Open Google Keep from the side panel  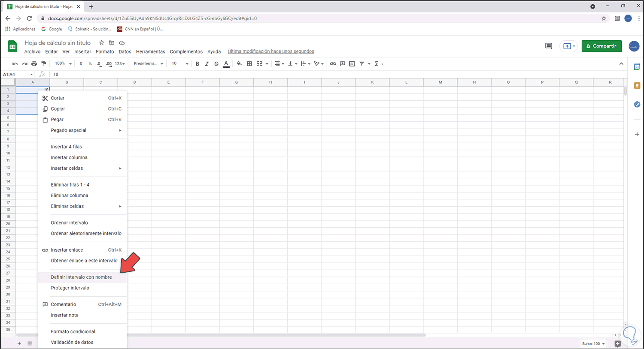[637, 85]
